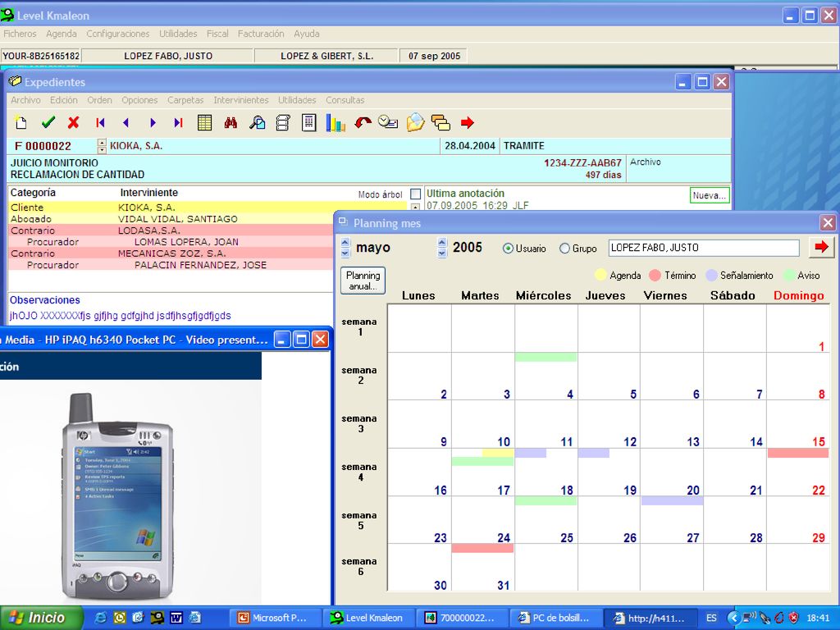840x630 pixels.
Task: Click the Inicio start button
Action: 40,618
